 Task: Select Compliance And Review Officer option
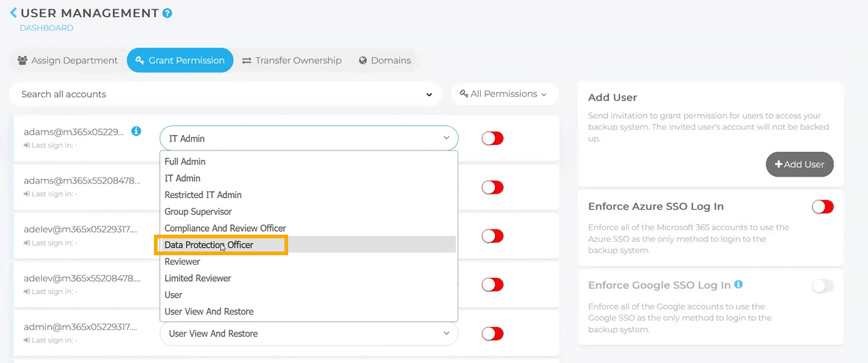click(x=225, y=228)
